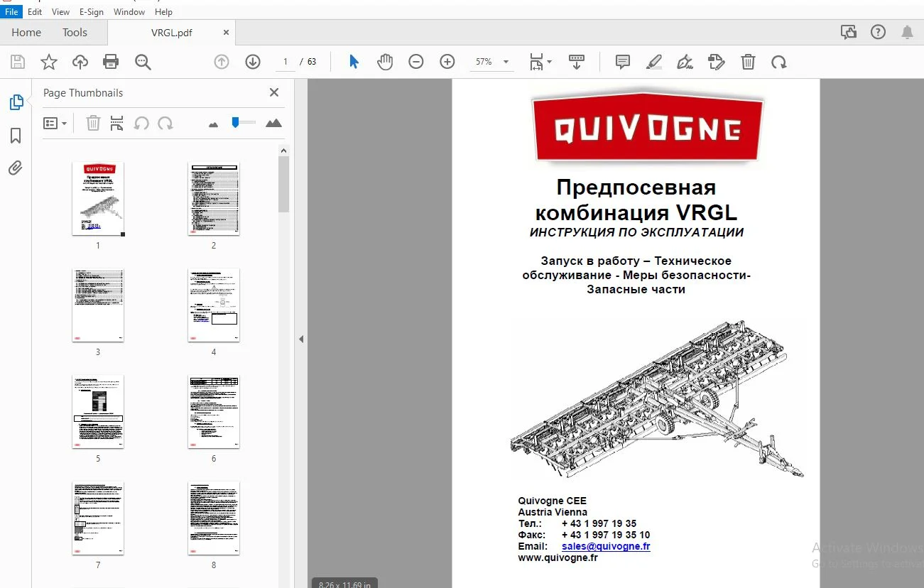Select page 7 thumbnail
Image resolution: width=924 pixels, height=588 pixels.
click(98, 518)
